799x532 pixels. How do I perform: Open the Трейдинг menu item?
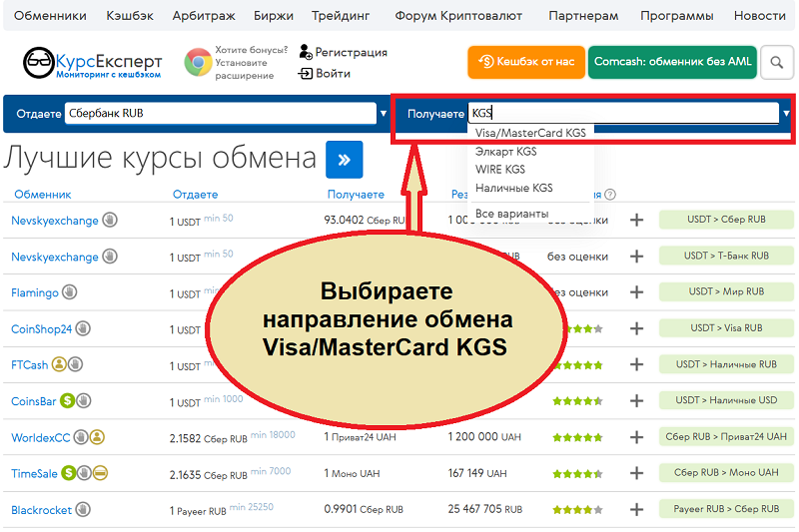pos(341,16)
